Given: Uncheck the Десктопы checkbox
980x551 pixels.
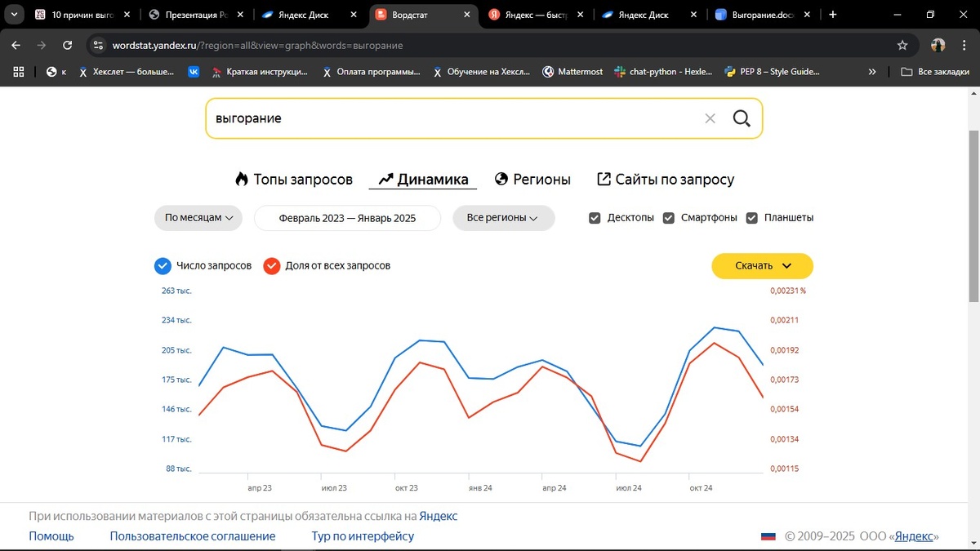Looking at the screenshot, I should [x=595, y=218].
